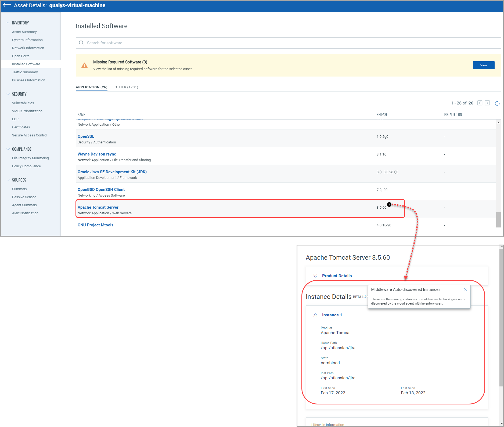
Task: Click the Home Path value /opt/atlassian/jira
Action: (338, 348)
